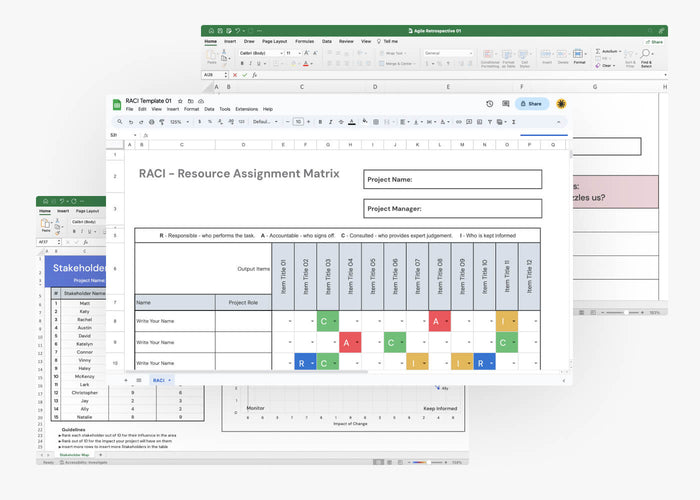Click the user profile avatar
This screenshot has height=500, width=700.
point(561,104)
